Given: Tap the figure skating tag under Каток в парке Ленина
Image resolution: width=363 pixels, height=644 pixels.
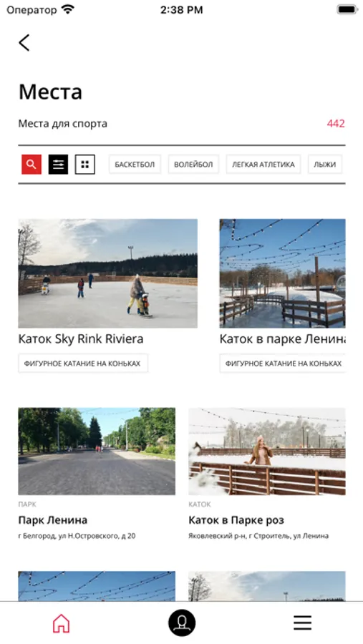Looking at the screenshot, I should [x=283, y=364].
